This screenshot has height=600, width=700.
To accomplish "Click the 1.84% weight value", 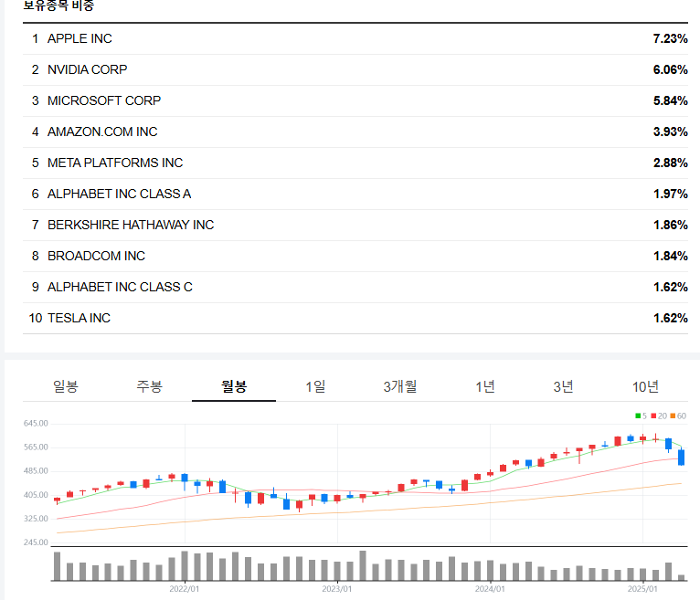I will [670, 256].
